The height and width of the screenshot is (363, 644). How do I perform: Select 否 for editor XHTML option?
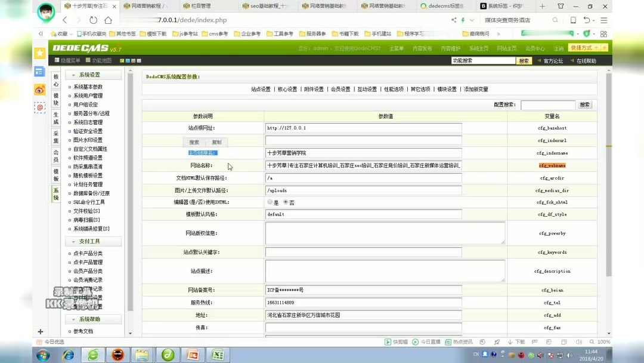(x=286, y=202)
